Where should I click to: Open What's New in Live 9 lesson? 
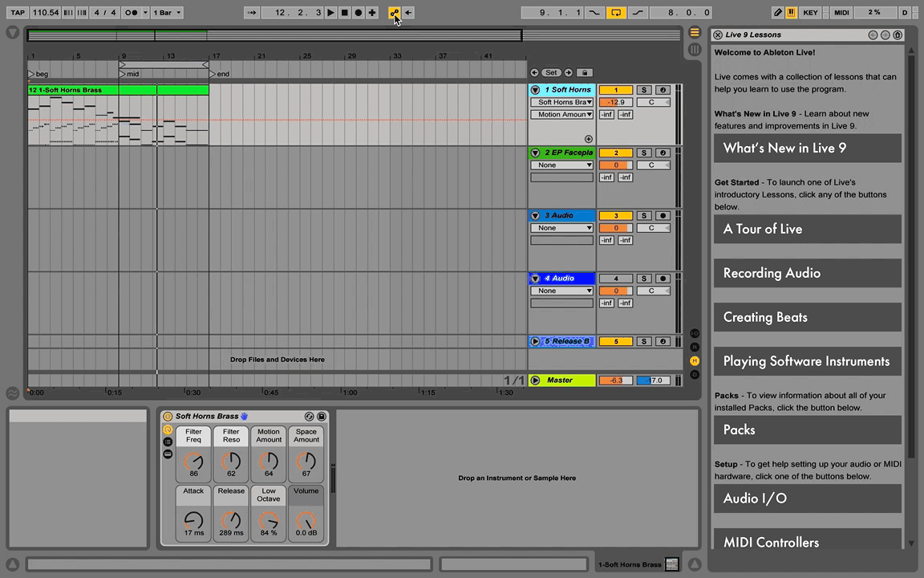808,148
